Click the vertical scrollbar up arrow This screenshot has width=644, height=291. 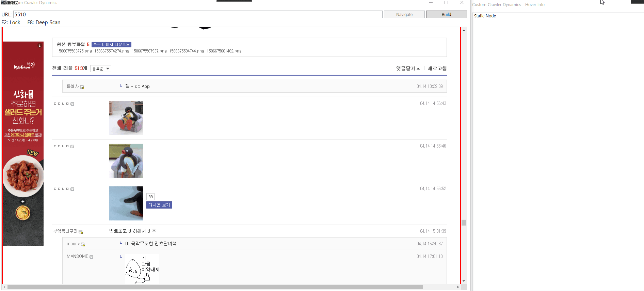[x=464, y=30]
